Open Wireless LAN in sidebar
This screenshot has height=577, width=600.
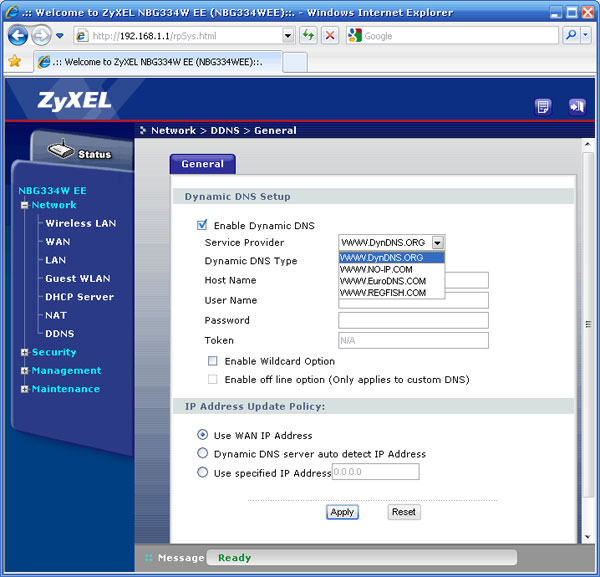(x=81, y=223)
